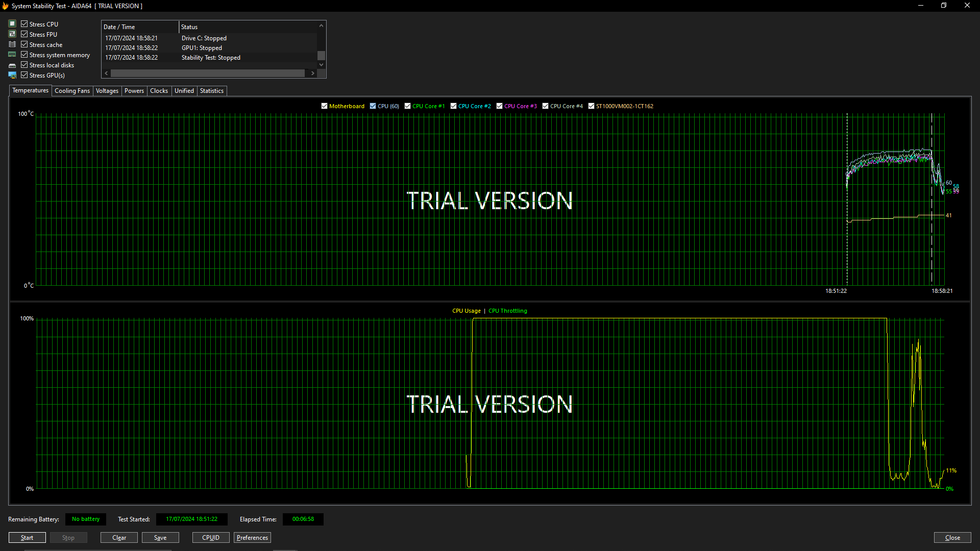This screenshot has width=980, height=551.
Task: Click the log horizontal scrollbar thumb
Action: 208,73
